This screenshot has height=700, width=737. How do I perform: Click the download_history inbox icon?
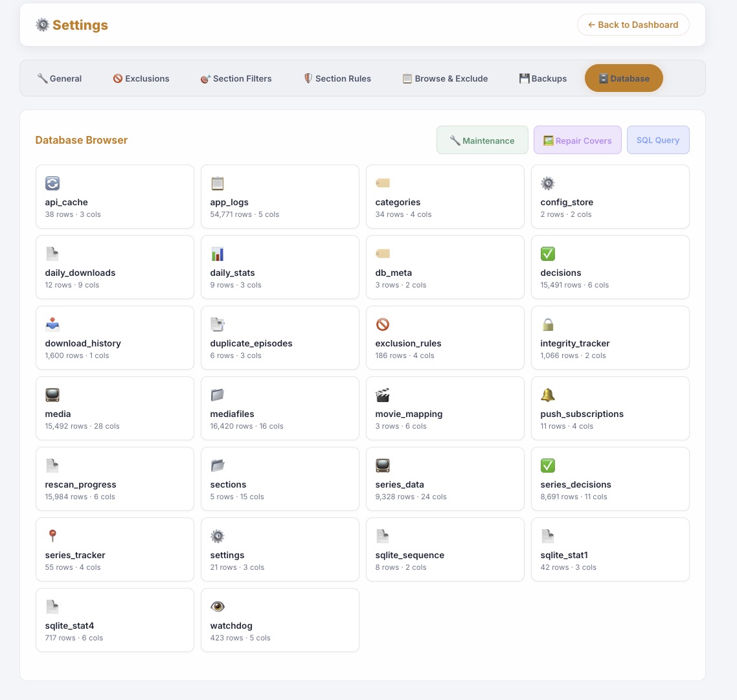pyautogui.click(x=52, y=324)
